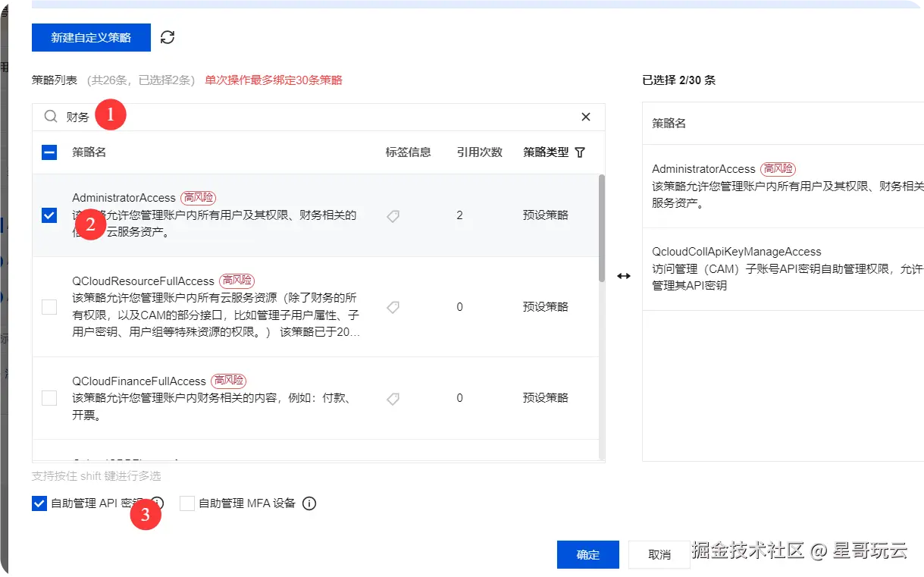Screen dimensions: 924x577
Task: Open the policy type filter funnel icon
Action: pyautogui.click(x=580, y=152)
